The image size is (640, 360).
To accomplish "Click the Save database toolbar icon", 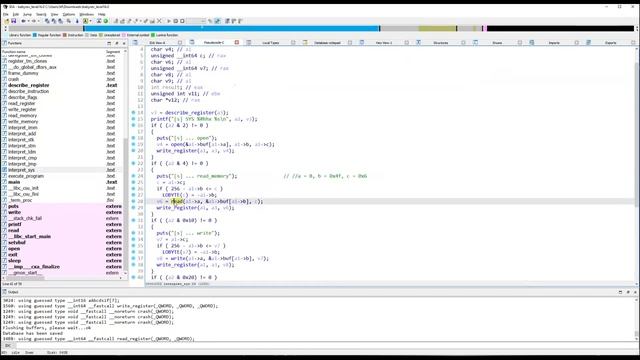I will pyautogui.click(x=13, y=21).
